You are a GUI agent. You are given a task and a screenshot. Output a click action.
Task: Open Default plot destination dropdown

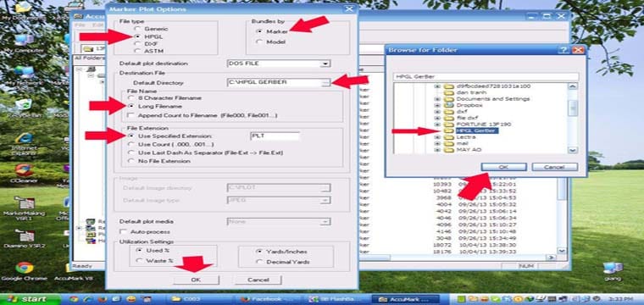(325, 64)
